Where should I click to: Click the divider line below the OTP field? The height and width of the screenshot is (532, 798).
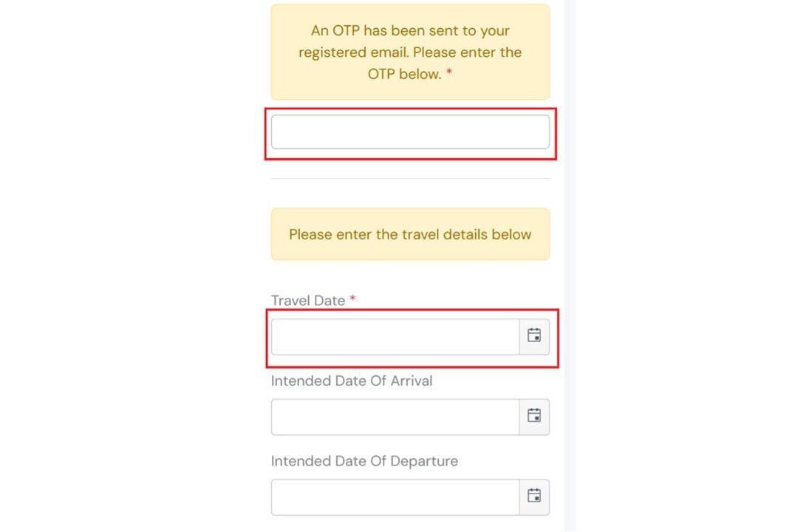[x=410, y=179]
